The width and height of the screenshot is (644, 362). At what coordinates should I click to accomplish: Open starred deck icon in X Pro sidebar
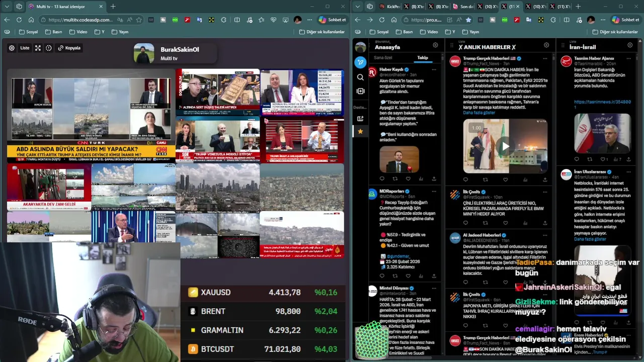pyautogui.click(x=360, y=131)
